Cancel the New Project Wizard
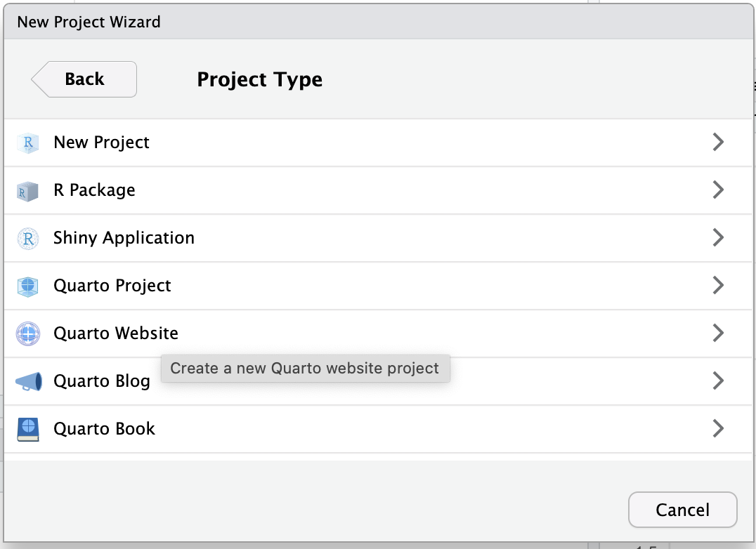Screen dimensions: 756x549 [x=682, y=510]
